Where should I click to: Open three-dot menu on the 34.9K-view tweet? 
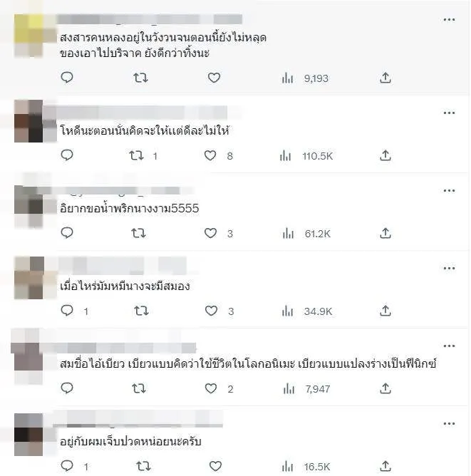449,269
